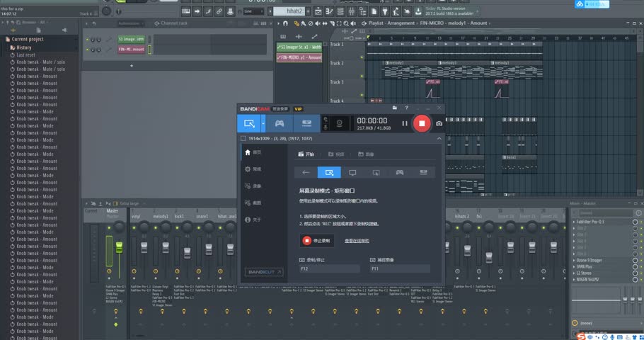644x340 pixels.
Task: Toggle the S1 Imager channel mute light
Action: click(89, 40)
